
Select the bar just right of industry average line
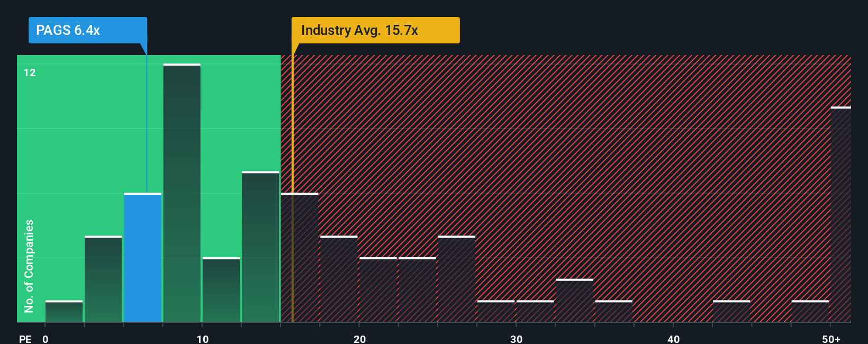(x=300, y=257)
